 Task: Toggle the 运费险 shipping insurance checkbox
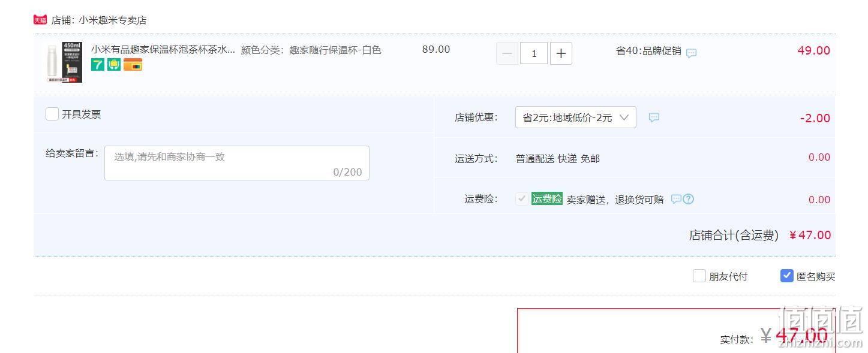(x=522, y=199)
